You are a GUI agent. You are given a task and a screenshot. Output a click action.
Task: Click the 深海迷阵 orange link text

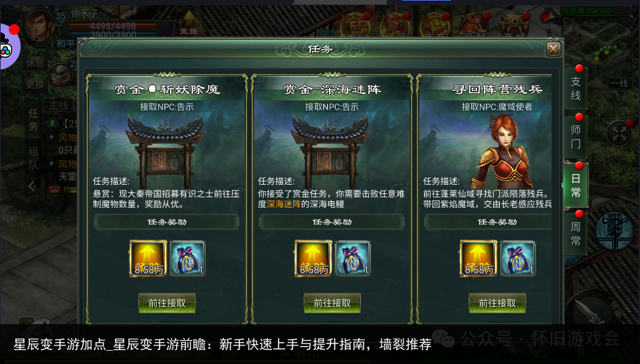[284, 205]
